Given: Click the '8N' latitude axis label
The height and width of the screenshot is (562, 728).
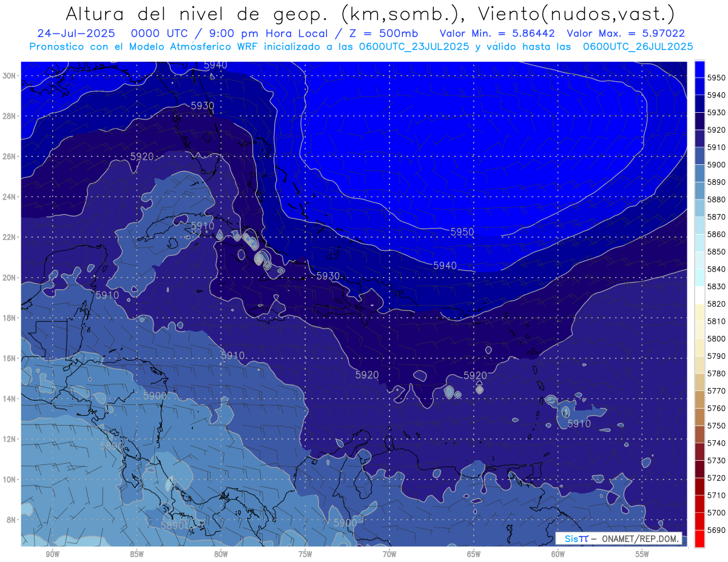Looking at the screenshot, I should (x=12, y=520).
